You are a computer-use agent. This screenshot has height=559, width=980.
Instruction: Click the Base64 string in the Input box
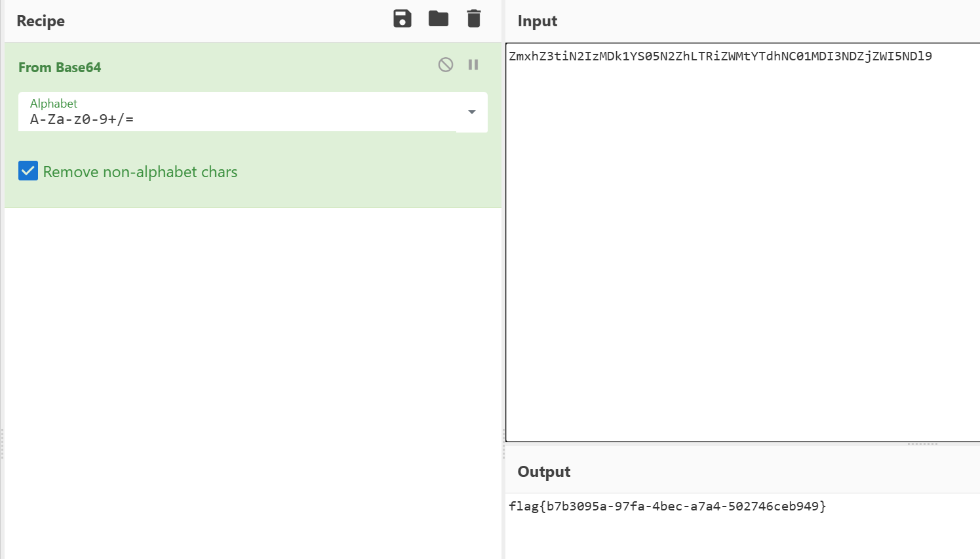pos(720,56)
